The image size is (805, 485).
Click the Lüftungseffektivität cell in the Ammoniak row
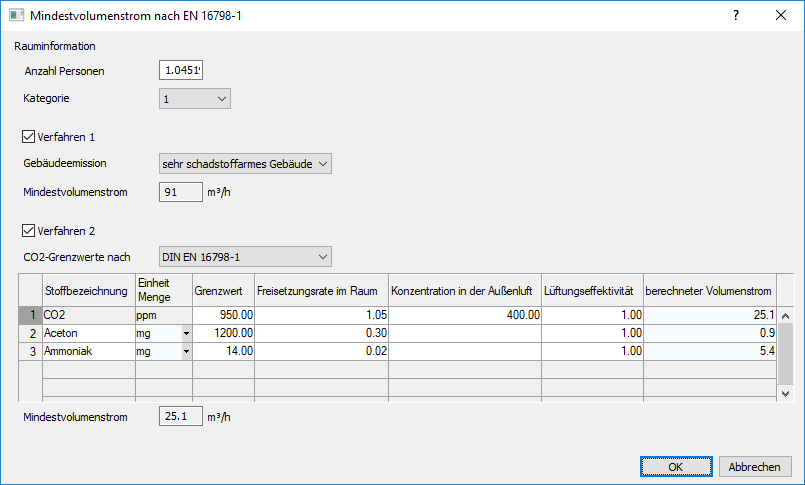(592, 352)
